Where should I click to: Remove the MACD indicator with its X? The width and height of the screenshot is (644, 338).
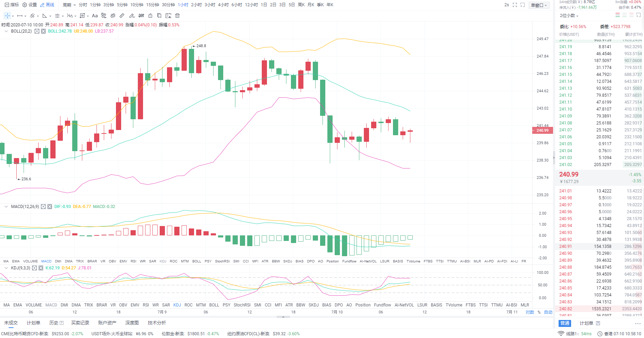pyautogui.click(x=50, y=207)
